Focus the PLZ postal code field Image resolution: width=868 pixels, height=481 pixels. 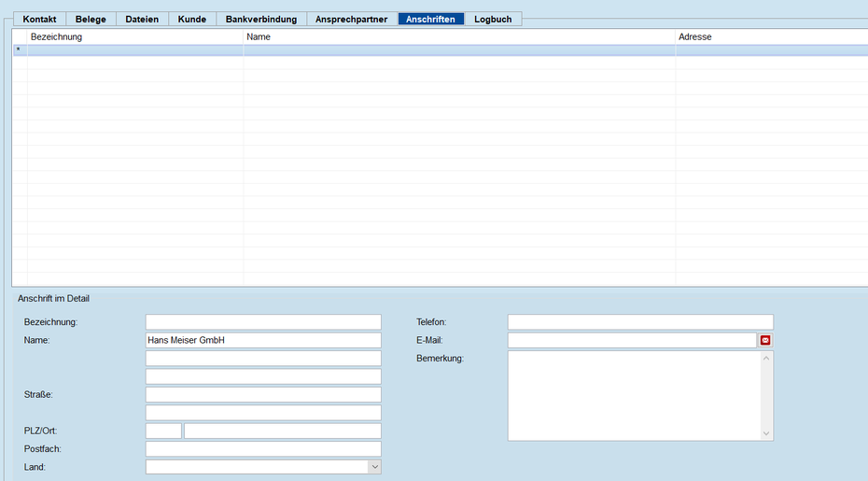(x=163, y=431)
